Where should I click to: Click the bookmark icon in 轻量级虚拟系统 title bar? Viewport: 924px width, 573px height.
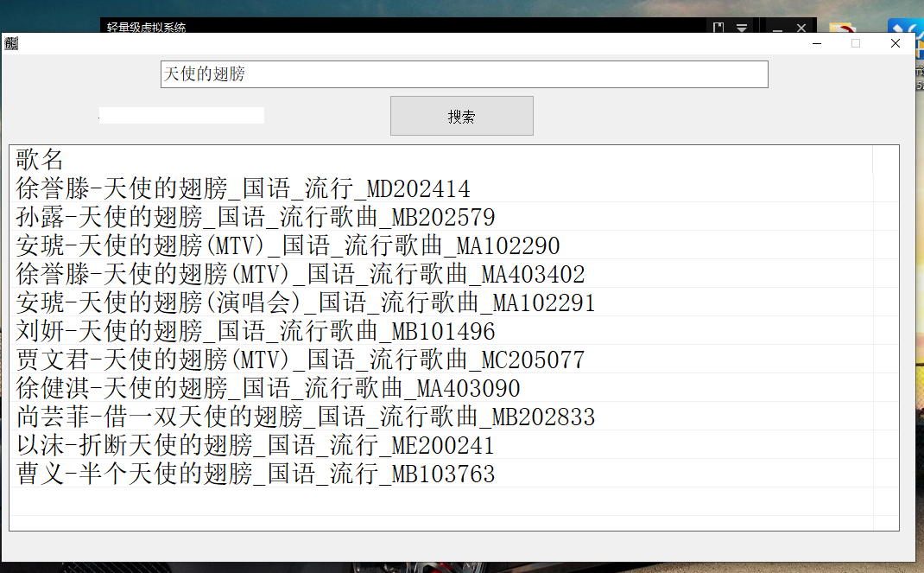pos(718,27)
